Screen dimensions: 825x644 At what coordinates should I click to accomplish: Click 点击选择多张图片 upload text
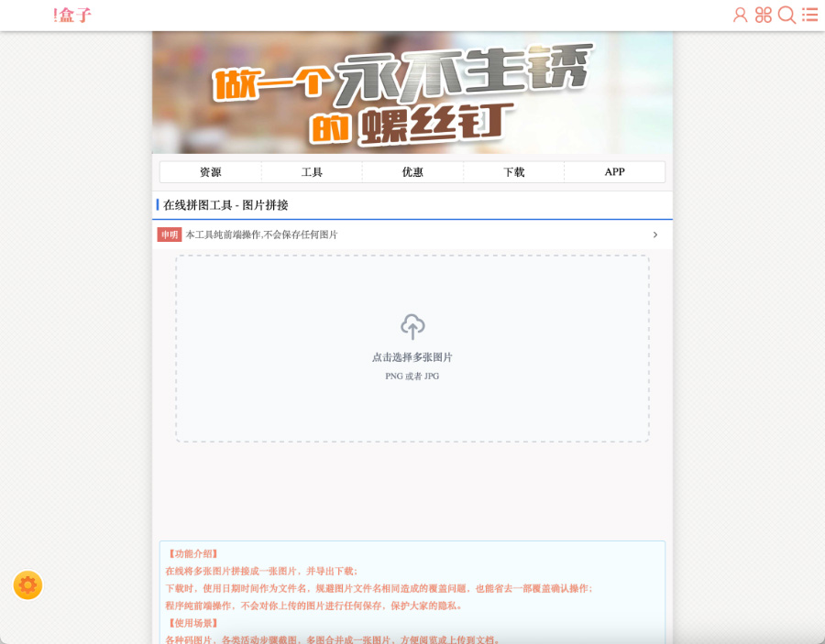[x=412, y=357]
